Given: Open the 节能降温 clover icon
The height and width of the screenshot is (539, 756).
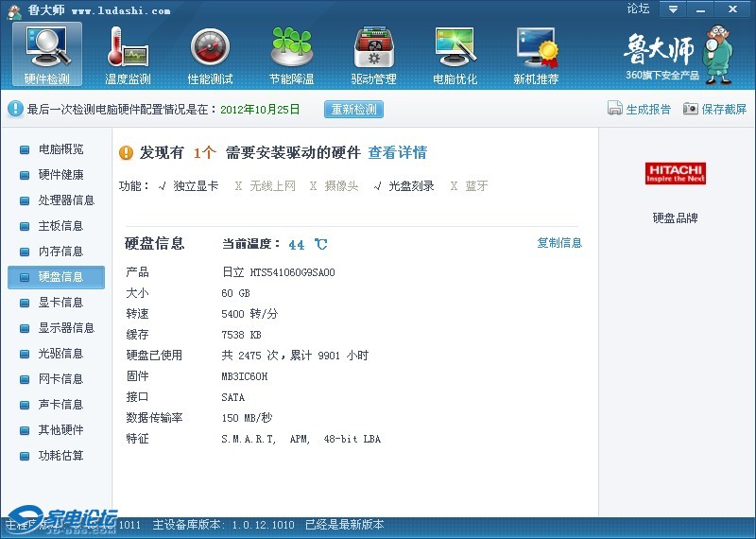Looking at the screenshot, I should click(x=291, y=47).
